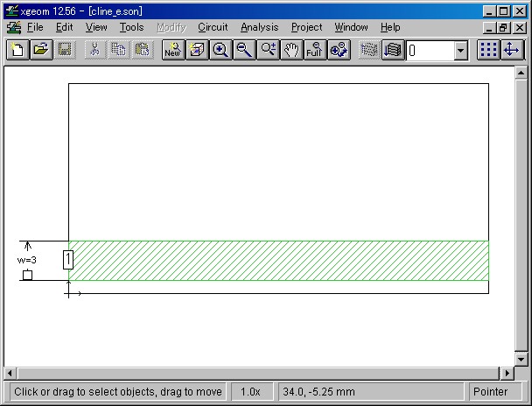Maximize the xgeom application window
This screenshot has width=532, height=406.
coord(503,11)
